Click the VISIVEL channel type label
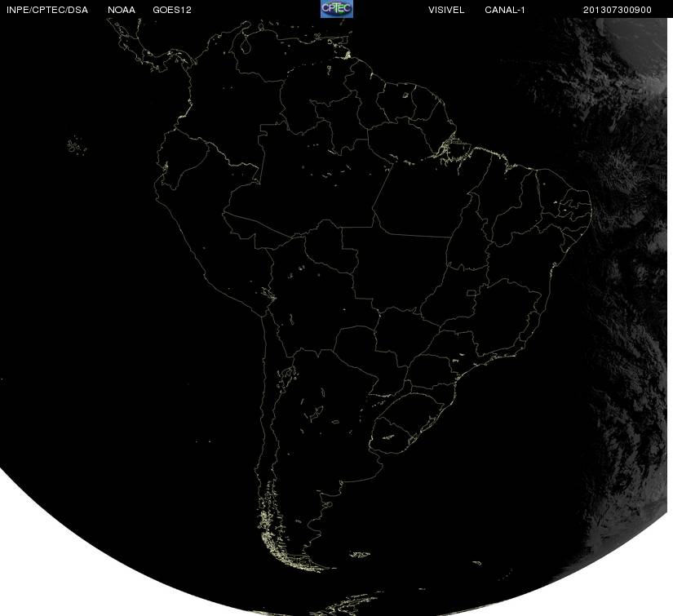Image resolution: width=673 pixels, height=616 pixels. [446, 10]
